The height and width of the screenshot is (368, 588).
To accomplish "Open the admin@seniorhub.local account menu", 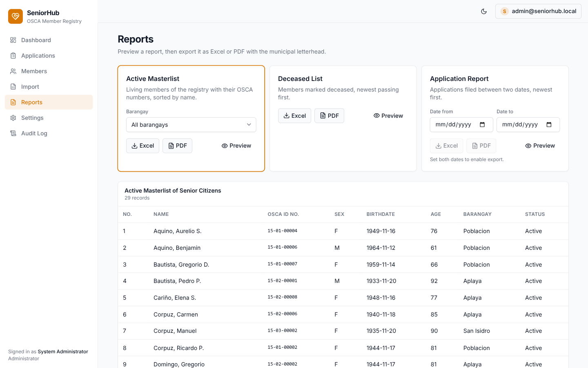I will 538,11.
